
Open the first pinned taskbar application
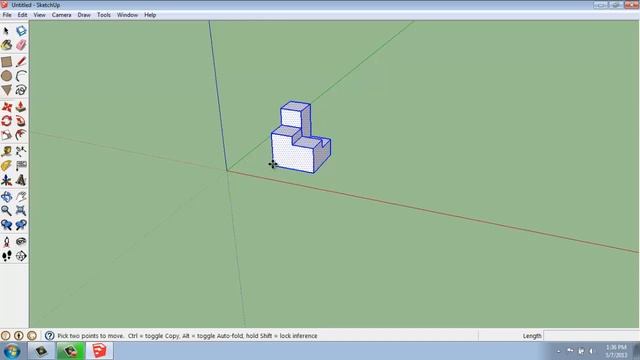(41, 351)
